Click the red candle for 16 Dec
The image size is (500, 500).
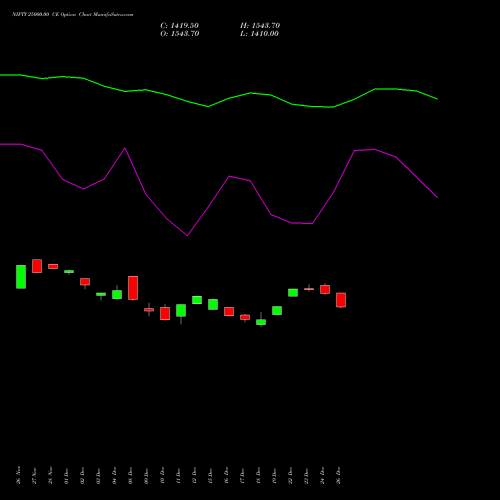pos(229,312)
